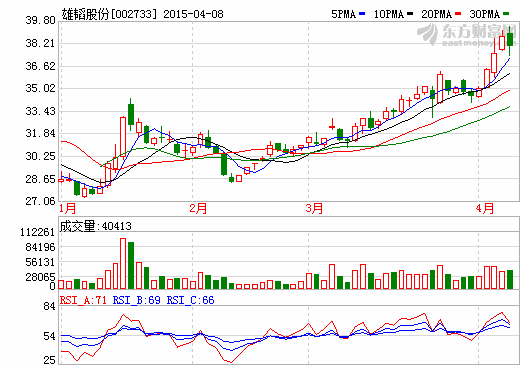Click the 成交量:40413 volume label
Screen dimensions: 520x365
pos(96,226)
